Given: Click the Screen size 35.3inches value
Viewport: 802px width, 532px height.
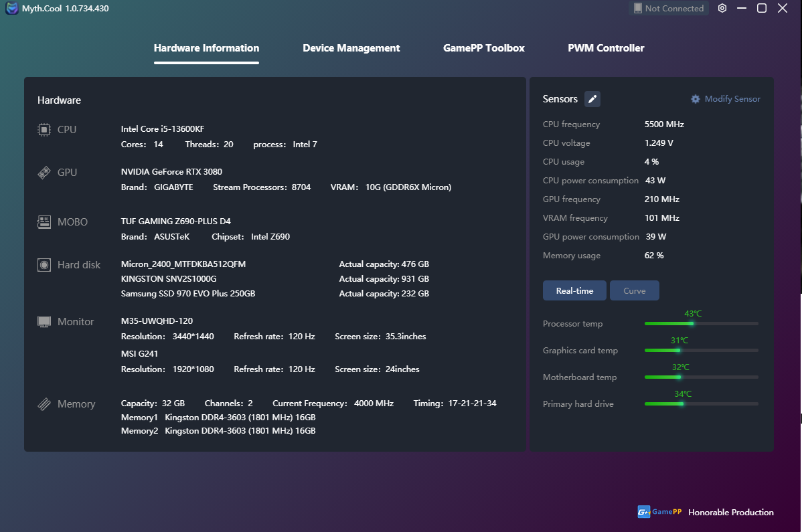Looking at the screenshot, I should point(406,337).
